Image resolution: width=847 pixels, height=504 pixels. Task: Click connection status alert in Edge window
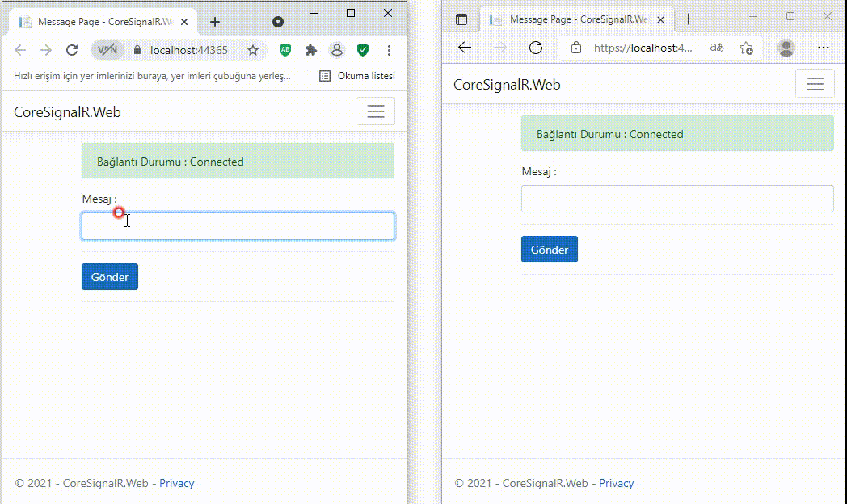pos(677,133)
